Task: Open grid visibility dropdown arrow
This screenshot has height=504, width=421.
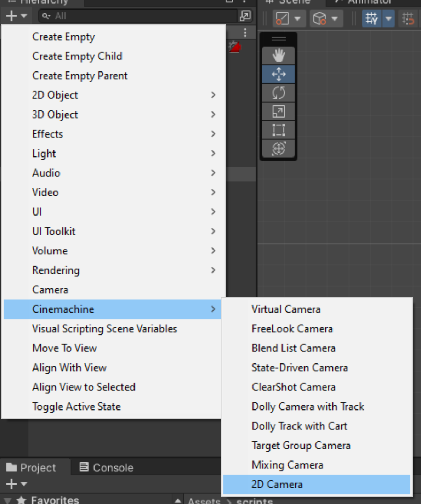Action: pos(389,18)
